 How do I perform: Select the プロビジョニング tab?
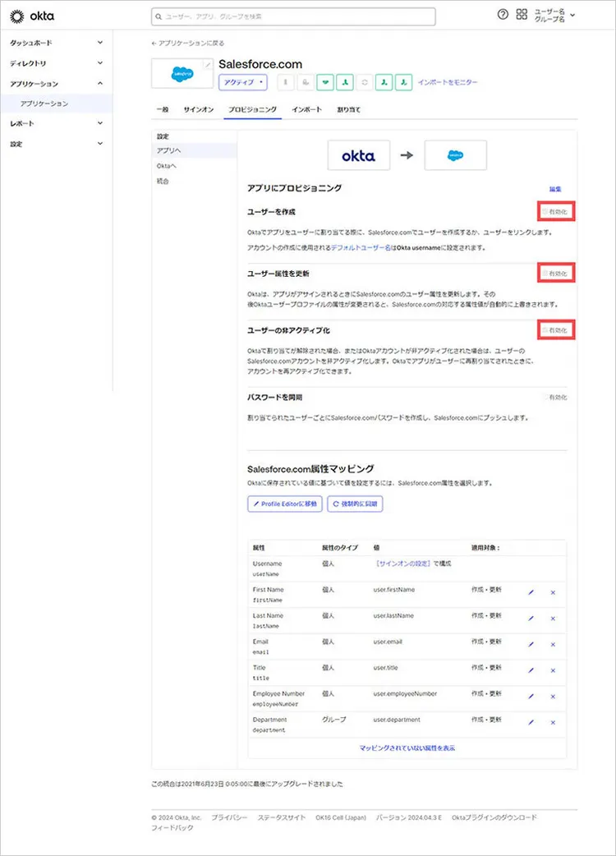tap(253, 110)
